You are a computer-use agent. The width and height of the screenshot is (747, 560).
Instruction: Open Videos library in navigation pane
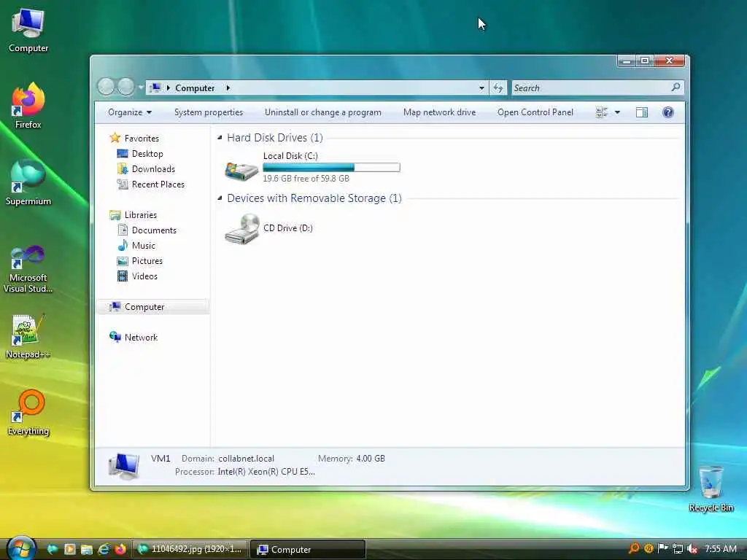pyautogui.click(x=144, y=276)
